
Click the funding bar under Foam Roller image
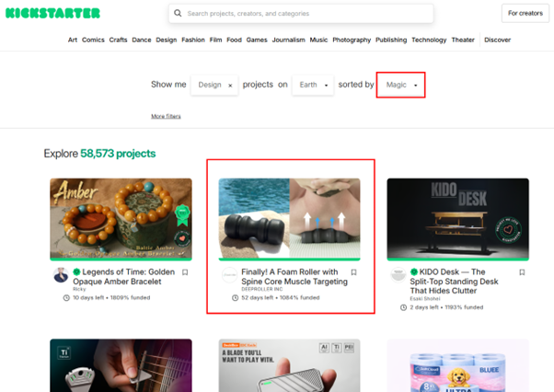click(289, 259)
